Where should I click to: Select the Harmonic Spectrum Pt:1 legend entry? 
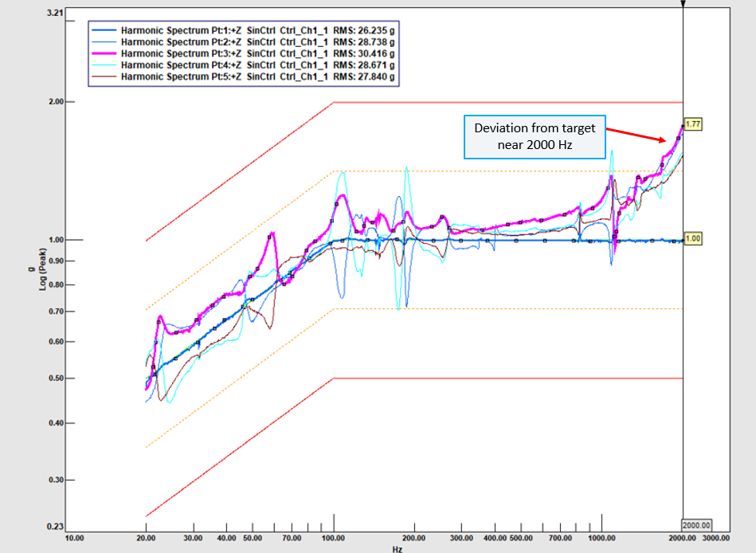[257, 29]
